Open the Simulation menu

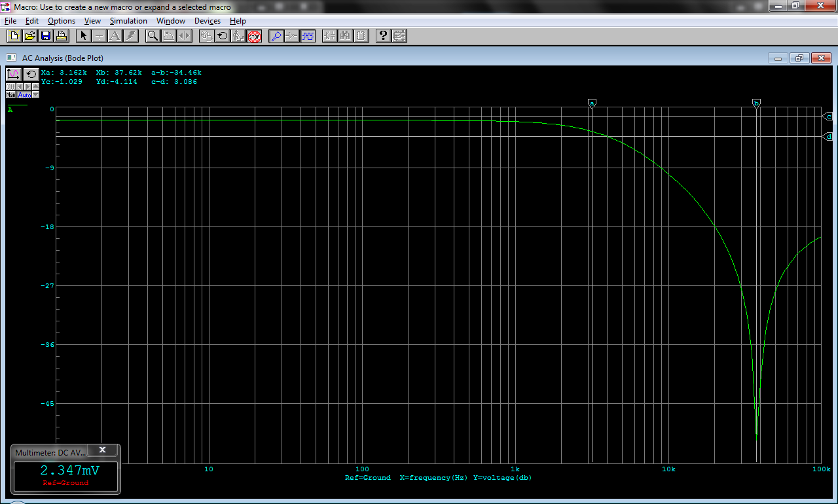(128, 21)
